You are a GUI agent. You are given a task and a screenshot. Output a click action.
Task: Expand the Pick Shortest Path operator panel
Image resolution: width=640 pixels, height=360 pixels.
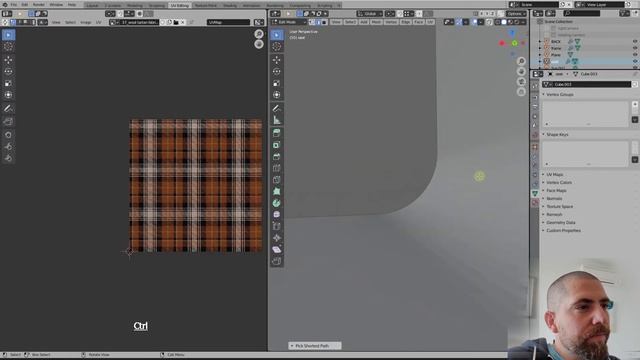point(315,346)
